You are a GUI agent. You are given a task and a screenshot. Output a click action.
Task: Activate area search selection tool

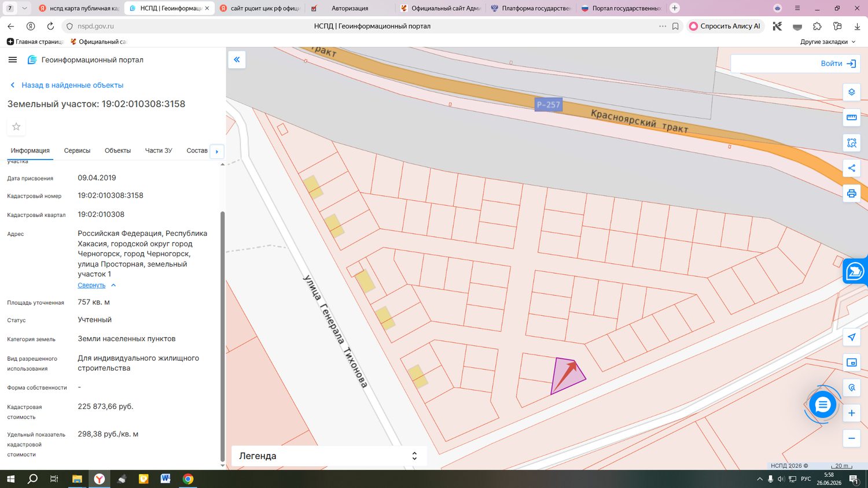pos(851,143)
